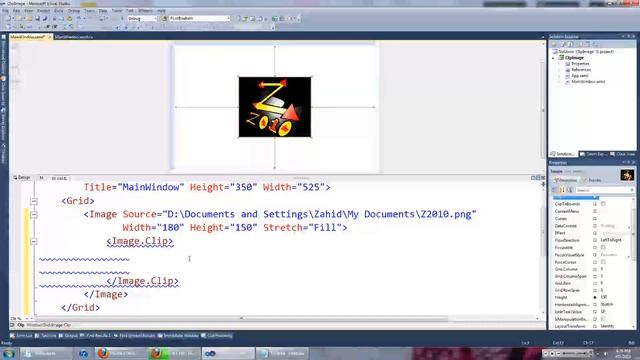Click first Solution Explorer toolbar icon

pos(554,44)
